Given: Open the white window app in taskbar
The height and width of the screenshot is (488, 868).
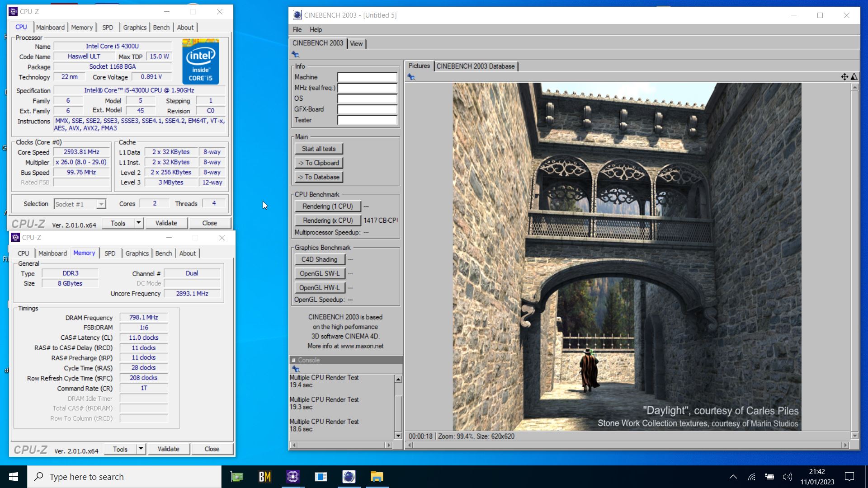Looking at the screenshot, I should 321,477.
